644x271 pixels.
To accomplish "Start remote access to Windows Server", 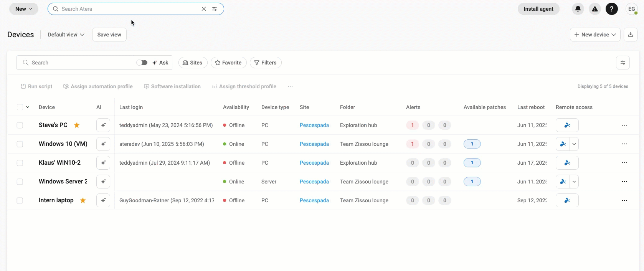I will click(563, 182).
